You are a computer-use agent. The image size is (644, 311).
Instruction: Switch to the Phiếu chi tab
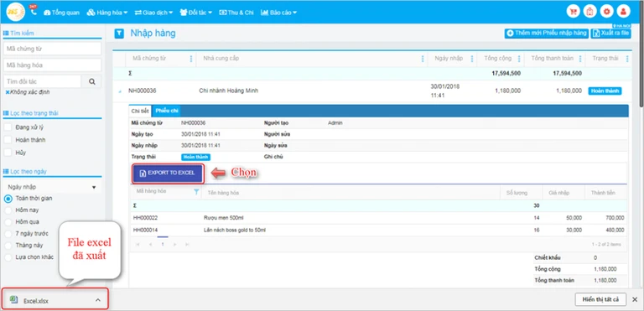166,111
